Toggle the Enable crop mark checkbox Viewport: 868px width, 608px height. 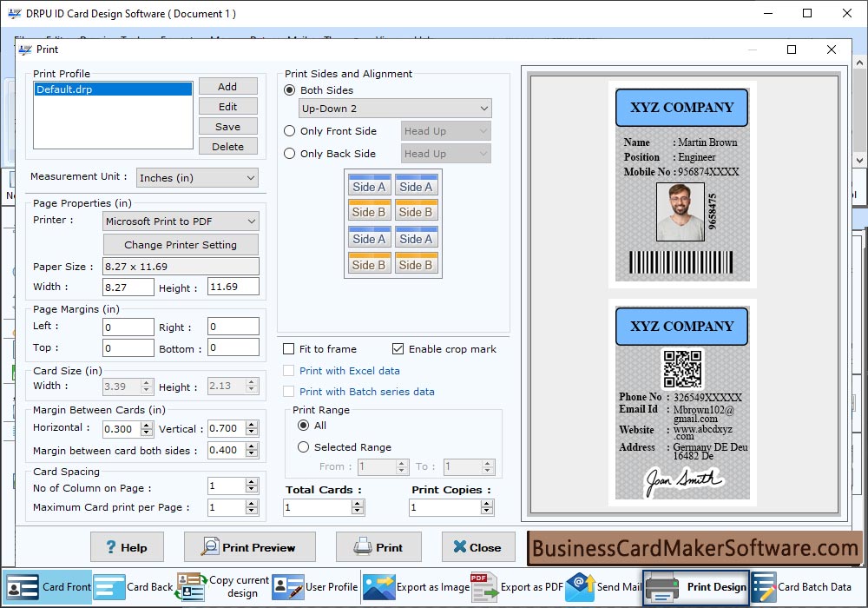[398, 349]
